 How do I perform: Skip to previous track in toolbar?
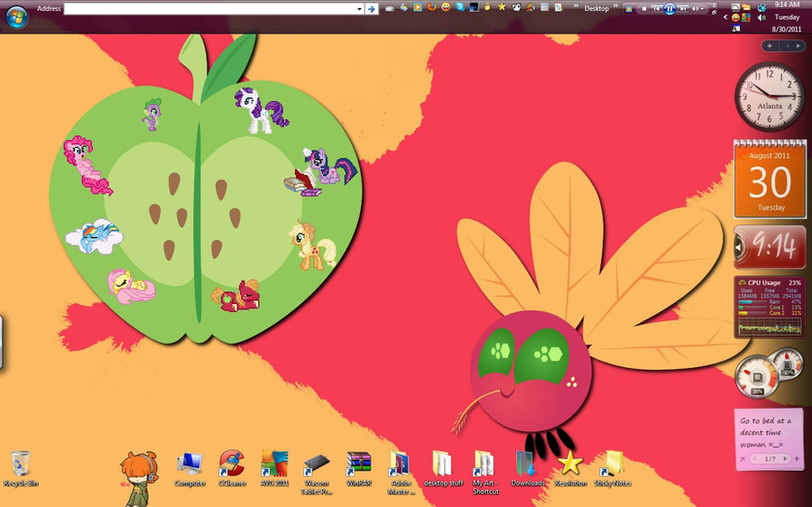[657, 9]
